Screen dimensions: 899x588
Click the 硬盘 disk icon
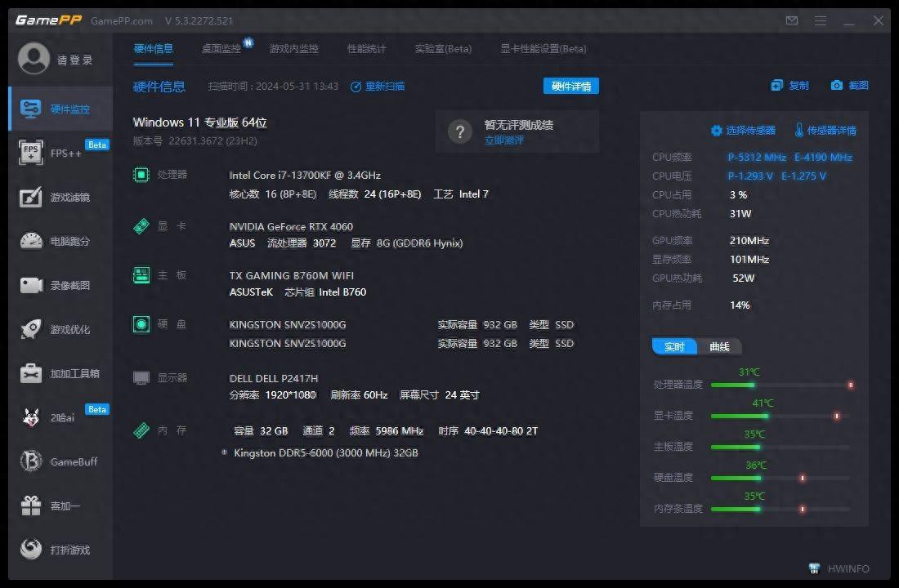point(141,324)
